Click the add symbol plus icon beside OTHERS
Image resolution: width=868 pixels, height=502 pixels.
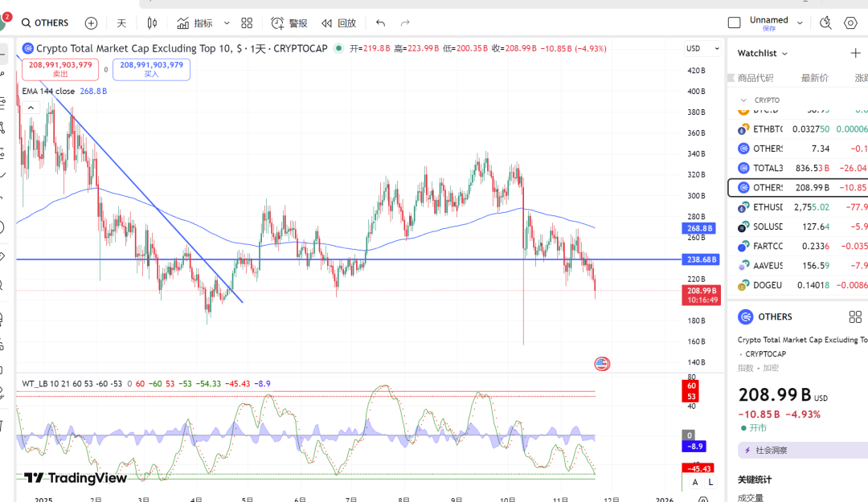coord(91,23)
